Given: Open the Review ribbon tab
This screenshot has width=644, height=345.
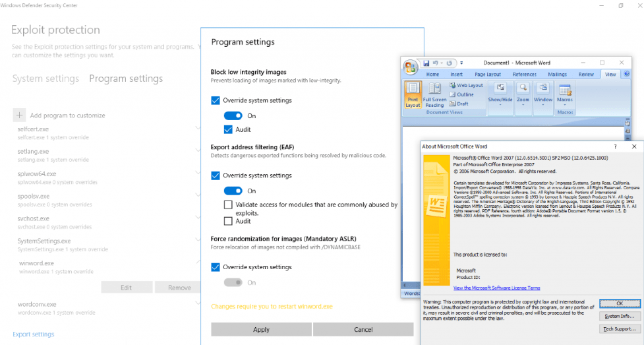Looking at the screenshot, I should (586, 75).
